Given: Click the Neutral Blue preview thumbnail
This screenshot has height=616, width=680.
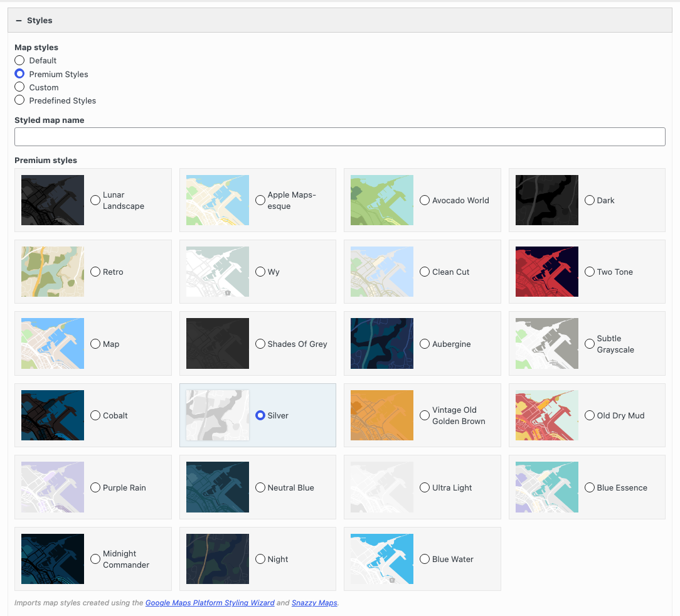Looking at the screenshot, I should tap(217, 487).
